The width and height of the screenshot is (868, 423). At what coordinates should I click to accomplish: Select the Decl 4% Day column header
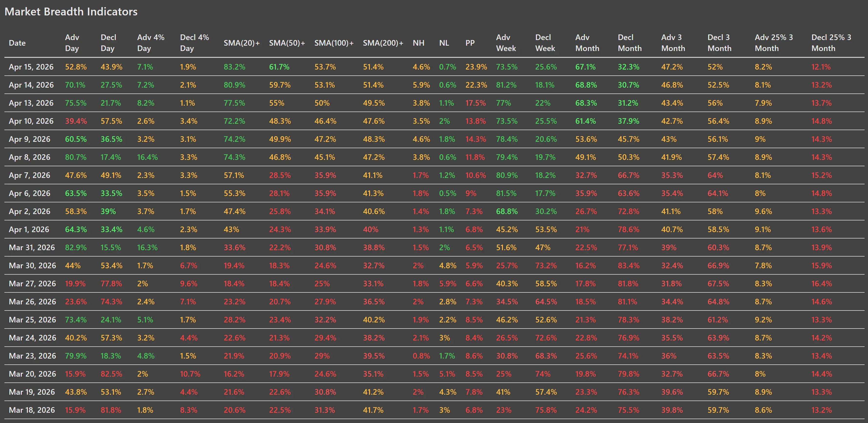pos(194,43)
